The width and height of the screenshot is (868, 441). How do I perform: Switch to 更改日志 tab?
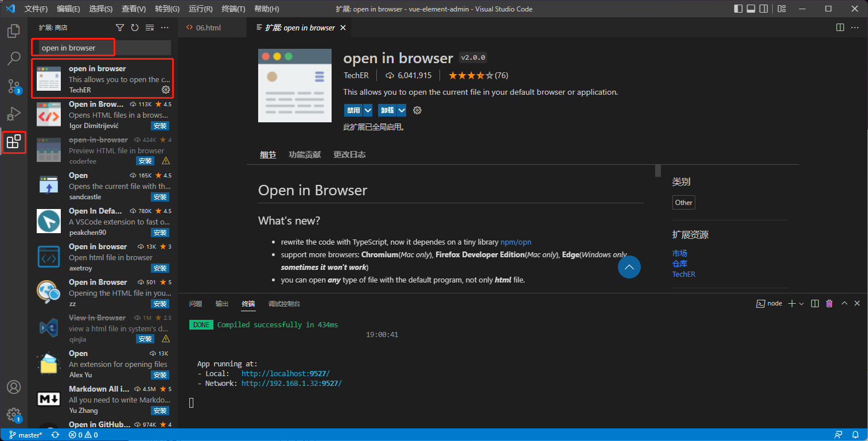point(349,155)
